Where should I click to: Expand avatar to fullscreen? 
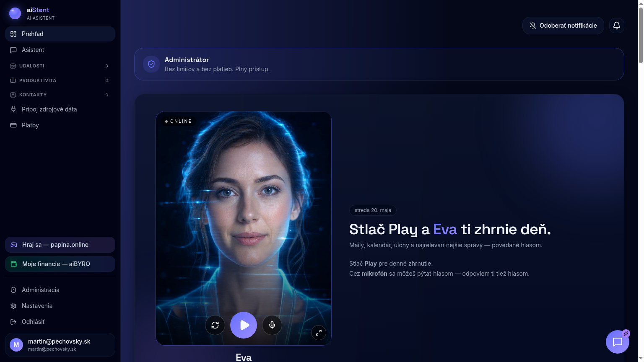[x=319, y=333]
